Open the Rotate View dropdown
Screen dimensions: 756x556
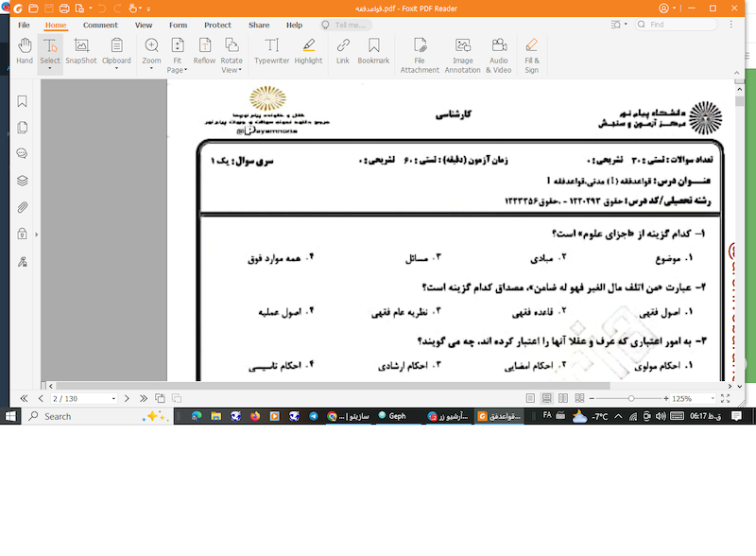pyautogui.click(x=240, y=70)
